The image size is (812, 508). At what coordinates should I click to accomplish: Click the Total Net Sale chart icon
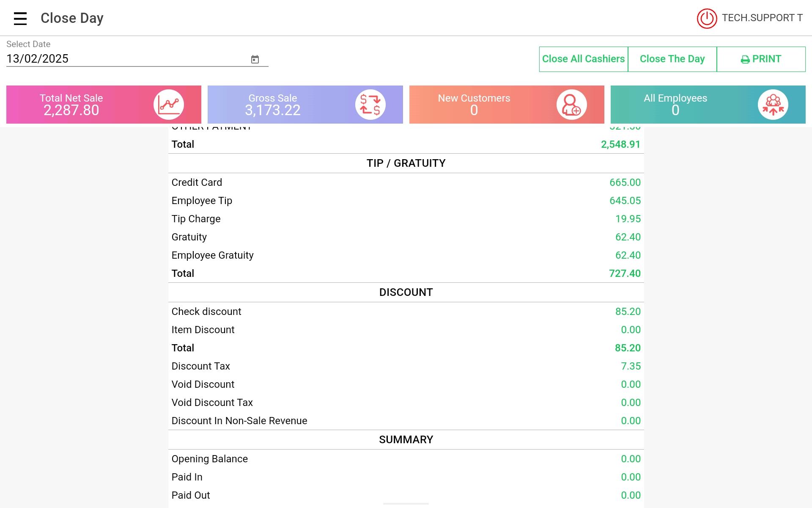169,105
